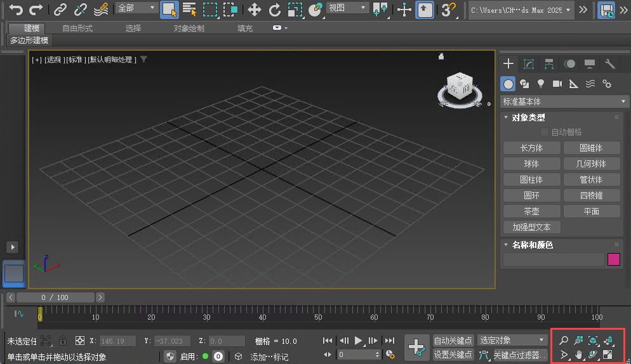The width and height of the screenshot is (631, 364).
Task: Switch to the Lights category icon
Action: point(541,84)
